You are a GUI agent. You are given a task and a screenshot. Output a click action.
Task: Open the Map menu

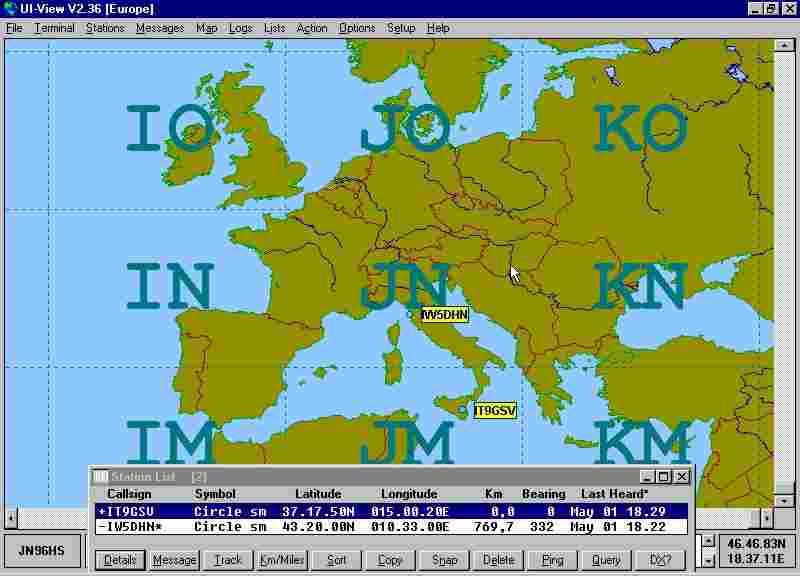point(207,28)
